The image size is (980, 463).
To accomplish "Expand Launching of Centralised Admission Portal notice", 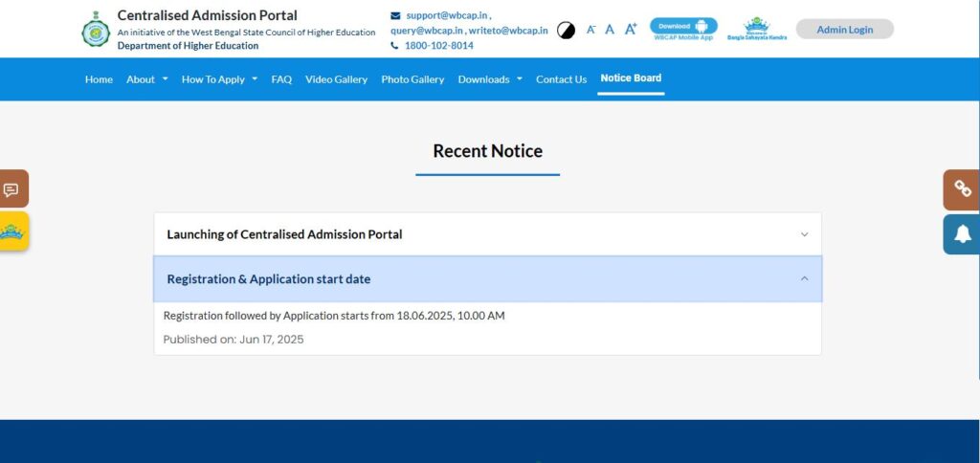I will (487, 234).
